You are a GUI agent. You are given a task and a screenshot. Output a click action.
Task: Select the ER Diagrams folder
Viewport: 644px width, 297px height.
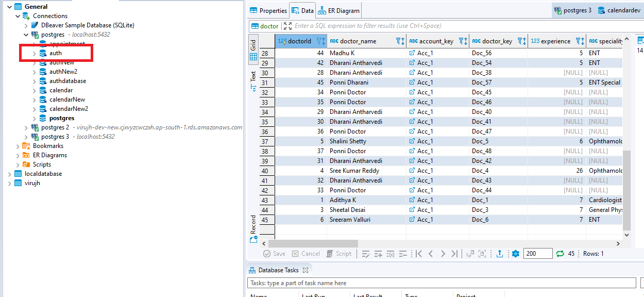click(49, 155)
